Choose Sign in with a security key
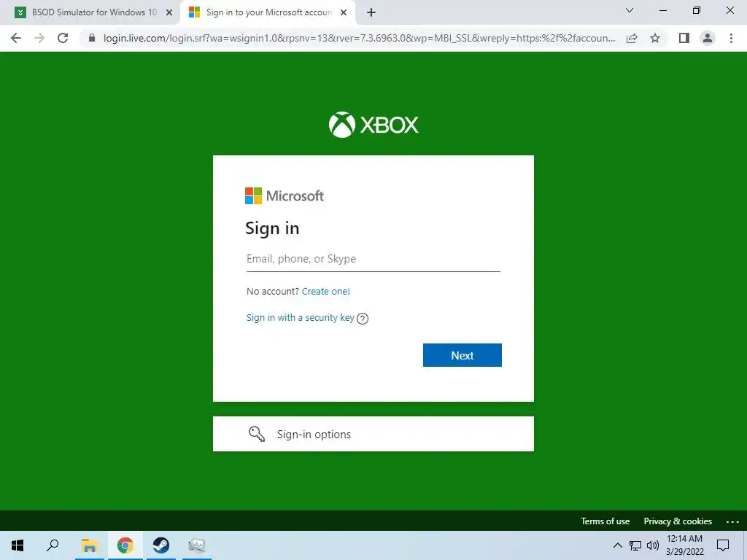The image size is (747, 560). click(x=300, y=318)
